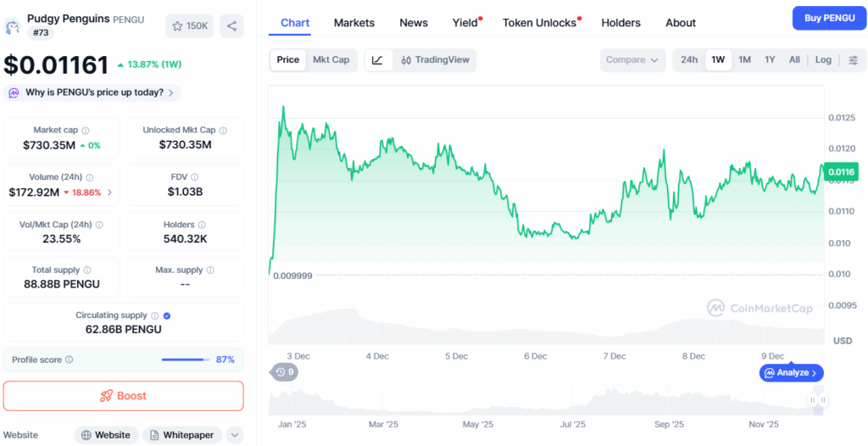Click the Profile score progress bar

186,360
